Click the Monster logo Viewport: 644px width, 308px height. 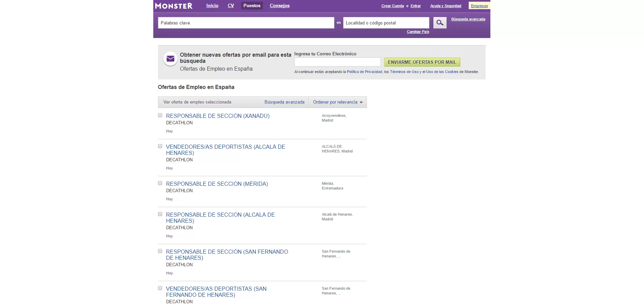174,6
